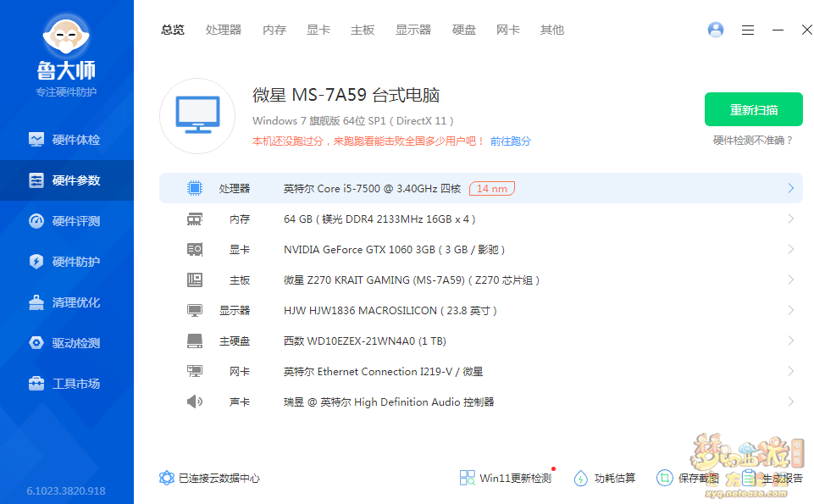Click the 14 nm badge
The image size is (814, 504).
point(491,188)
